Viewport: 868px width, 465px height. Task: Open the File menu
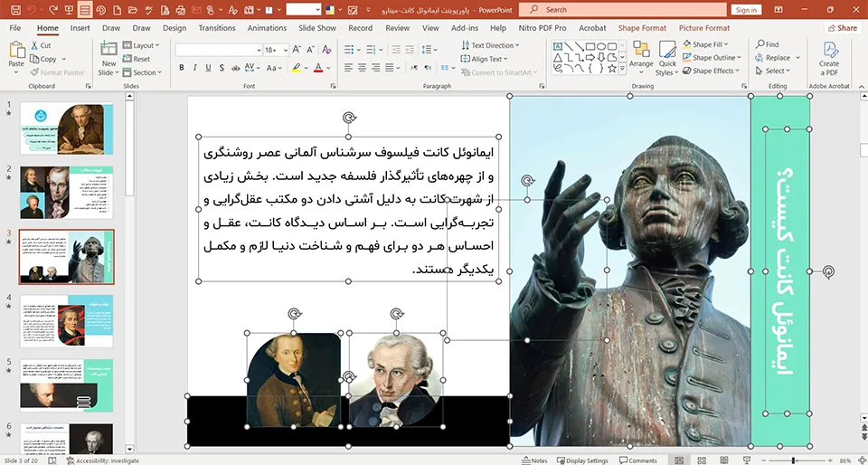15,28
